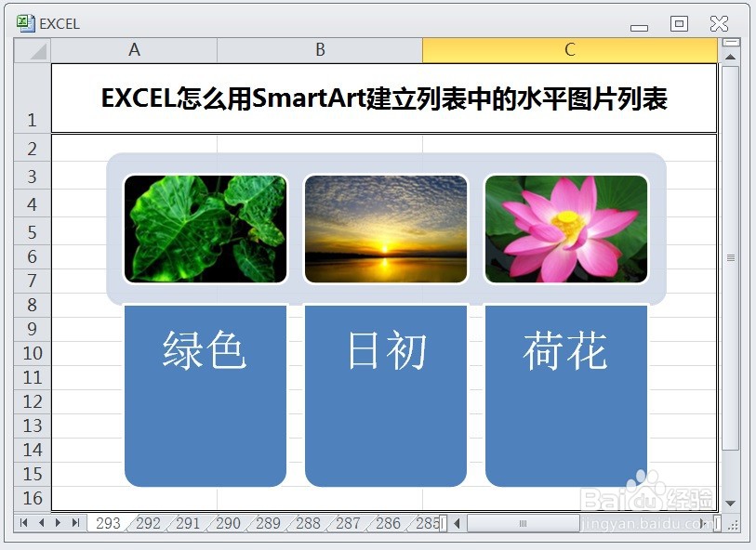Click the Excel application icon in title bar
Viewport: 756px width, 550px height.
25,22
